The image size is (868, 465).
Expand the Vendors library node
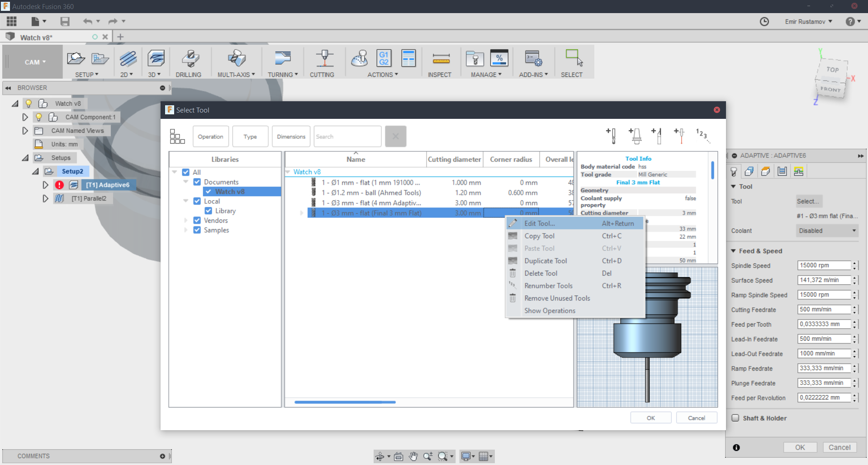[185, 221]
